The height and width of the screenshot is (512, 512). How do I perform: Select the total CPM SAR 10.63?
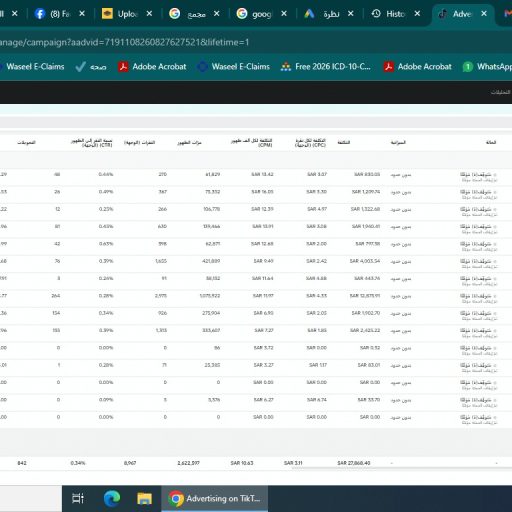pyautogui.click(x=242, y=463)
